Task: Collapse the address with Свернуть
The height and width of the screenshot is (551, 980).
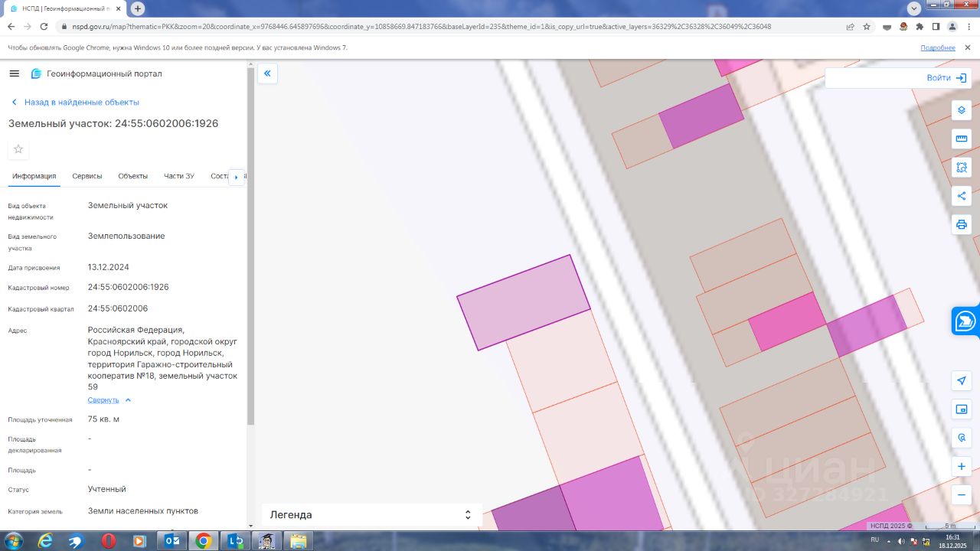Action: (x=109, y=400)
